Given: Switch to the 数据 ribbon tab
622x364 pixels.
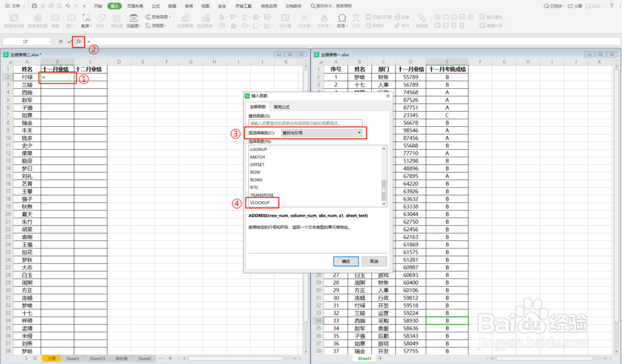Looking at the screenshot, I should [x=172, y=6].
